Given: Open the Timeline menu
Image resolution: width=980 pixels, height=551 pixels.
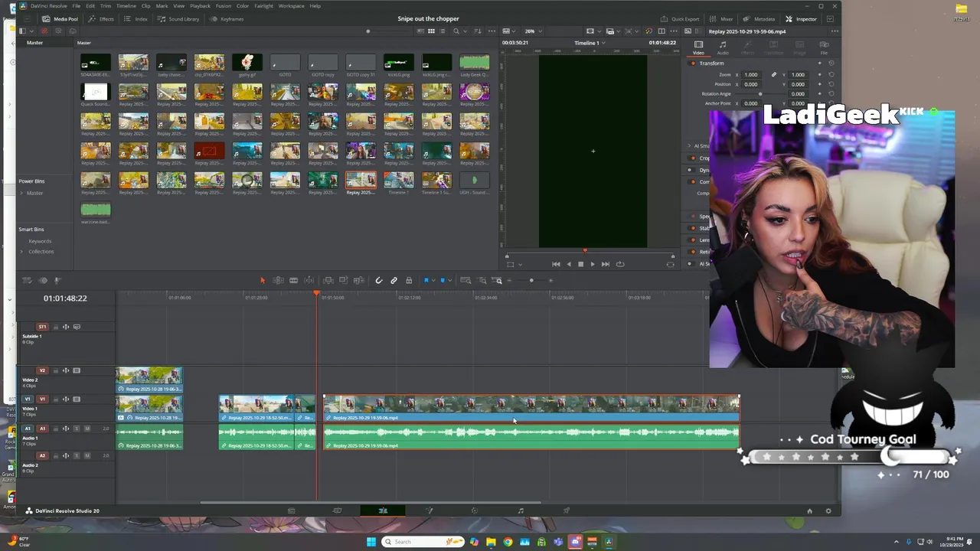Looking at the screenshot, I should tap(126, 6).
